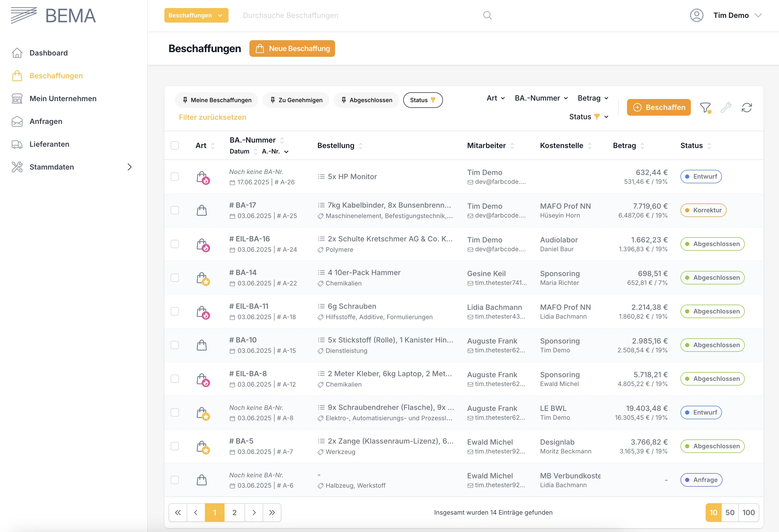Click the BEMA logo
Image resolution: width=779 pixels, height=532 pixels.
click(x=53, y=15)
